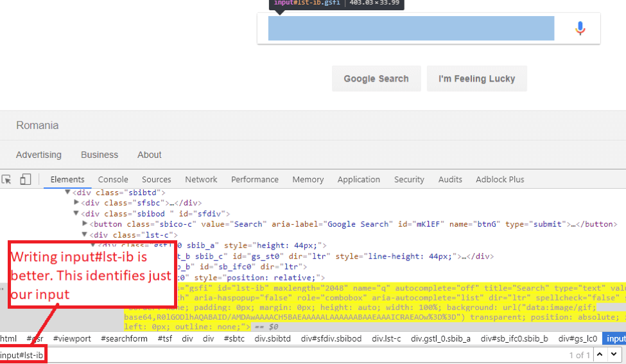The image size is (626, 364).
Task: Collapse the div sbibod sfdiv node
Action: pos(76,214)
